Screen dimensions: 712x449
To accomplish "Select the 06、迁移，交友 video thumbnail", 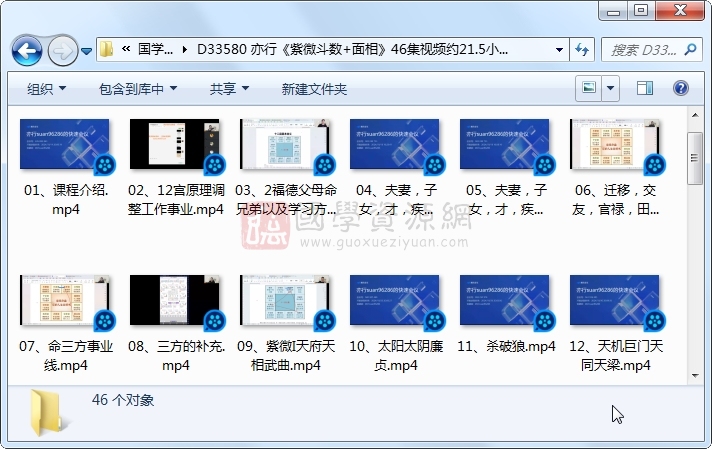I will point(614,144).
